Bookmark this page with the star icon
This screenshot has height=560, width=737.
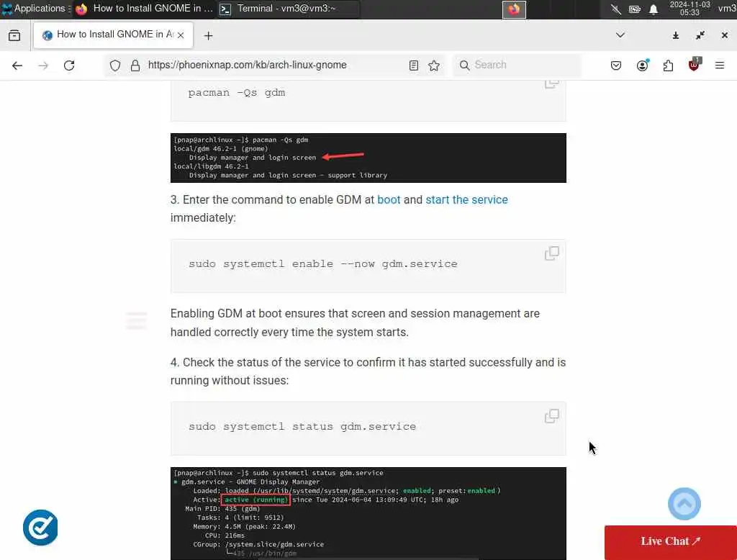(x=434, y=66)
